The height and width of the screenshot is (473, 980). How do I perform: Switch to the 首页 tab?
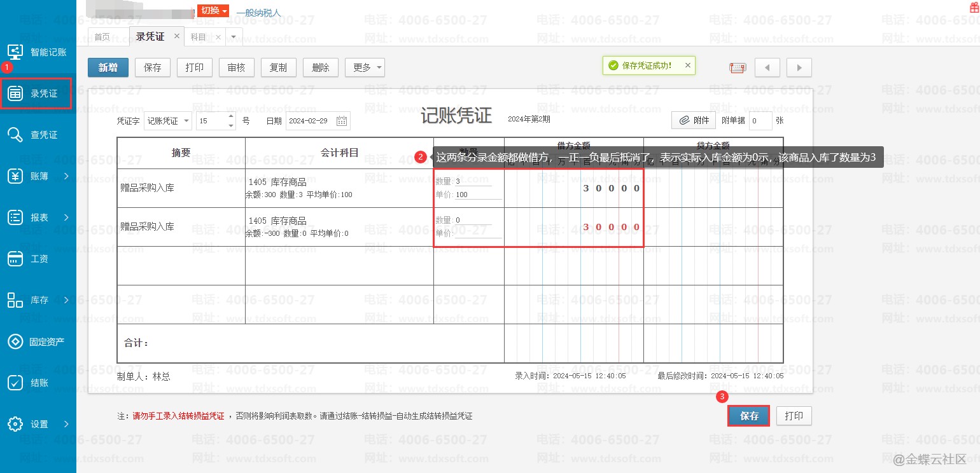pyautogui.click(x=102, y=37)
